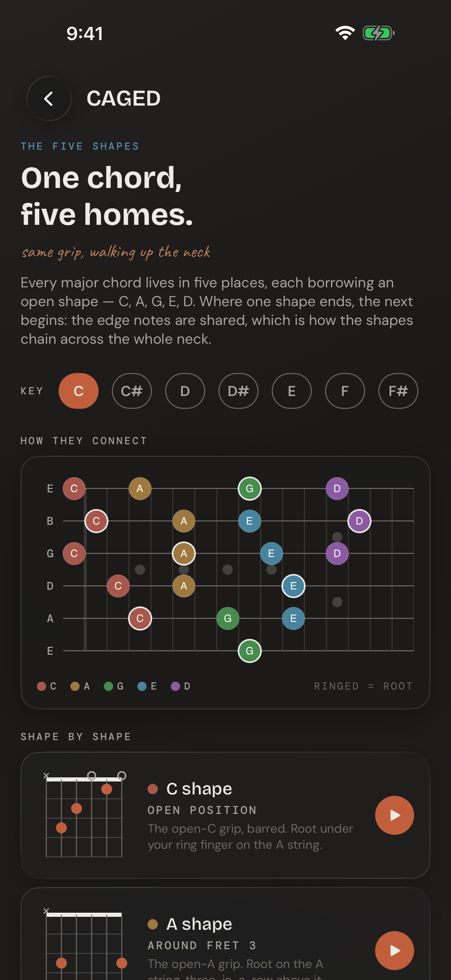Image resolution: width=451 pixels, height=980 pixels.
Task: Play the C shape audio
Action: tap(394, 815)
